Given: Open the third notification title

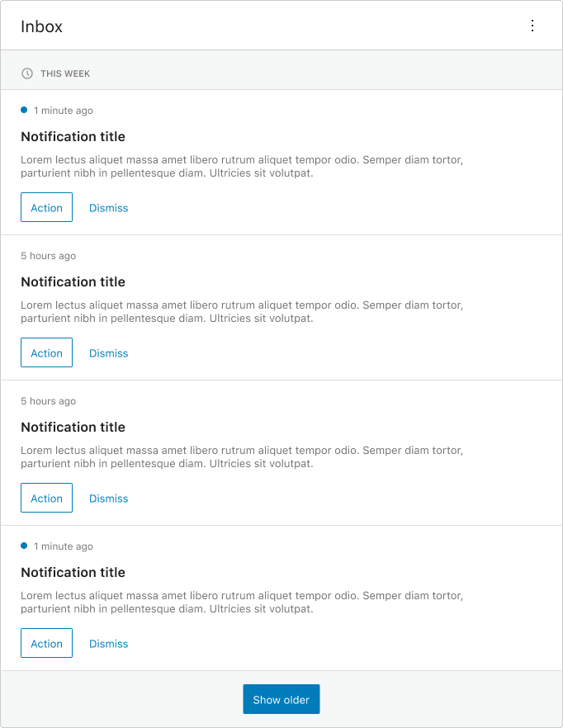Looking at the screenshot, I should click(73, 428).
